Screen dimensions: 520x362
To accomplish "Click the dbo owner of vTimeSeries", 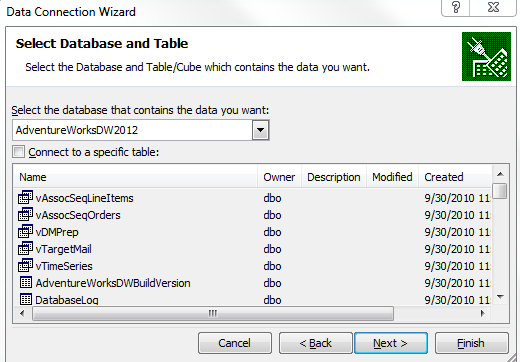I will (272, 266).
